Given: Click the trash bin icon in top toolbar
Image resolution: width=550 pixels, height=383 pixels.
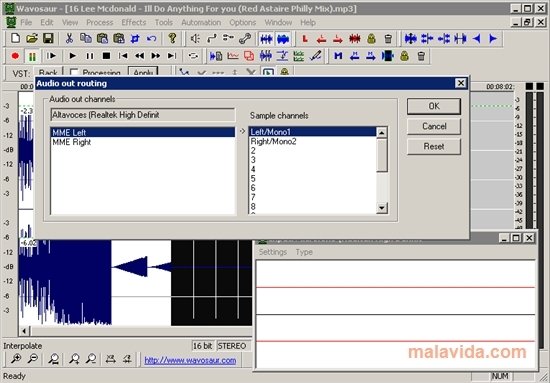Looking at the screenshot, I should click(388, 38).
